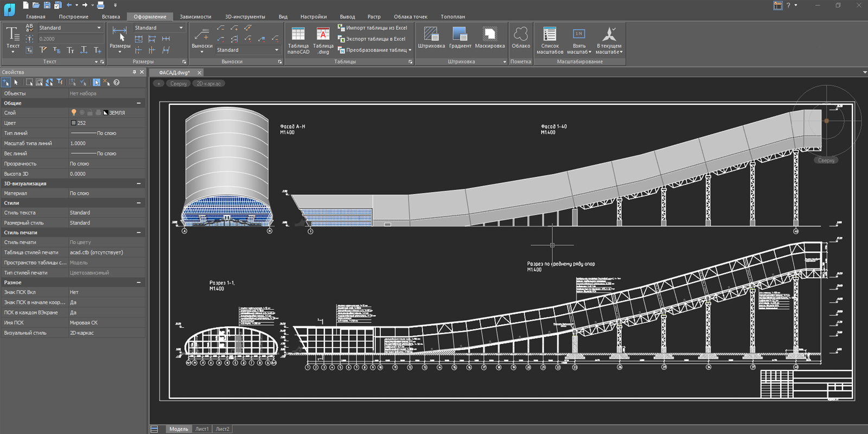Collapse the Стили section
Screen dimensions: 868x434
(138, 203)
